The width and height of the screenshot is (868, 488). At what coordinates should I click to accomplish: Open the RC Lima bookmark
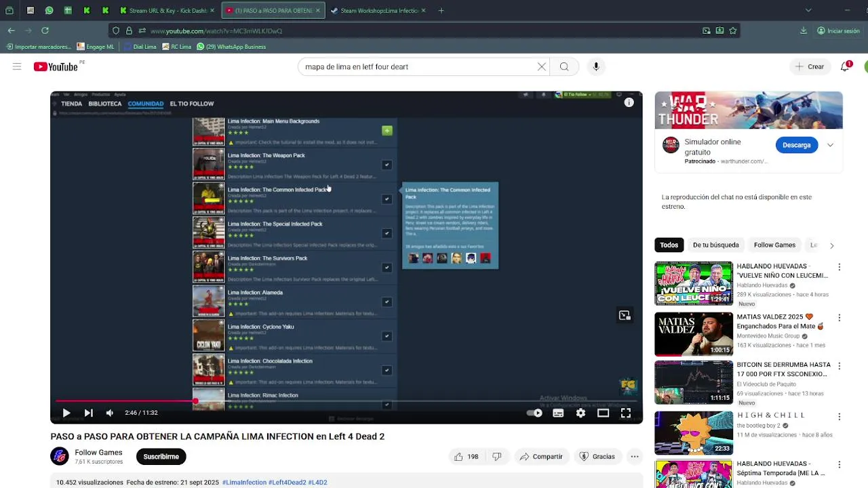coord(176,47)
